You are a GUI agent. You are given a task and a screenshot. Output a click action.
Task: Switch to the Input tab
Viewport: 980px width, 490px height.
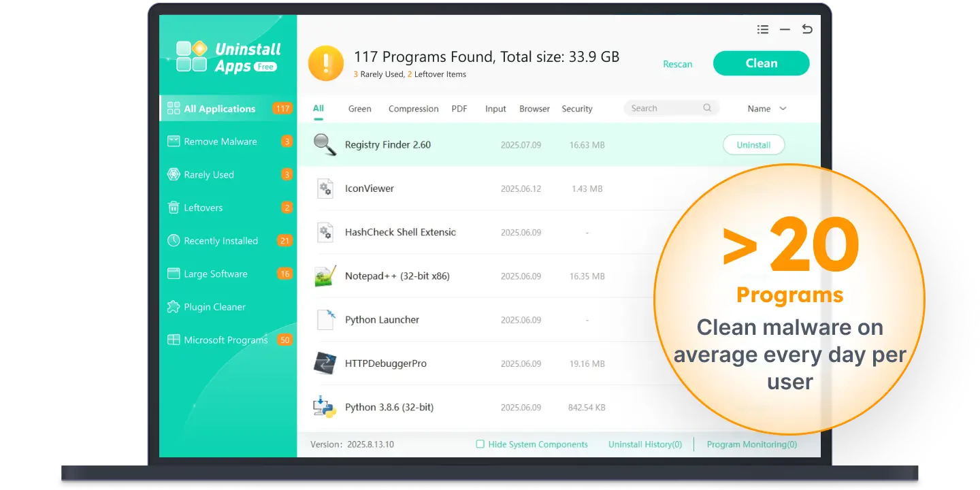pos(495,108)
